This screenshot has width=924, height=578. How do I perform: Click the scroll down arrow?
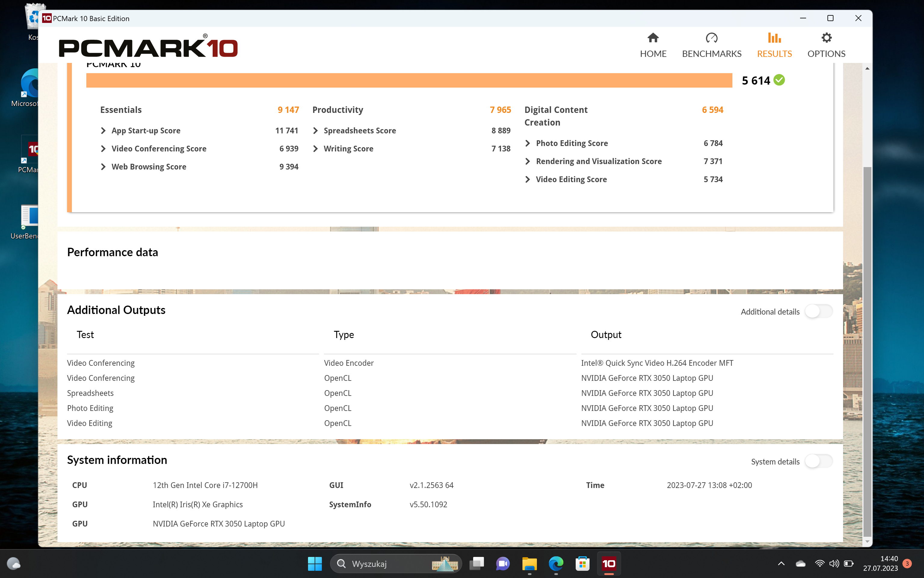867,541
